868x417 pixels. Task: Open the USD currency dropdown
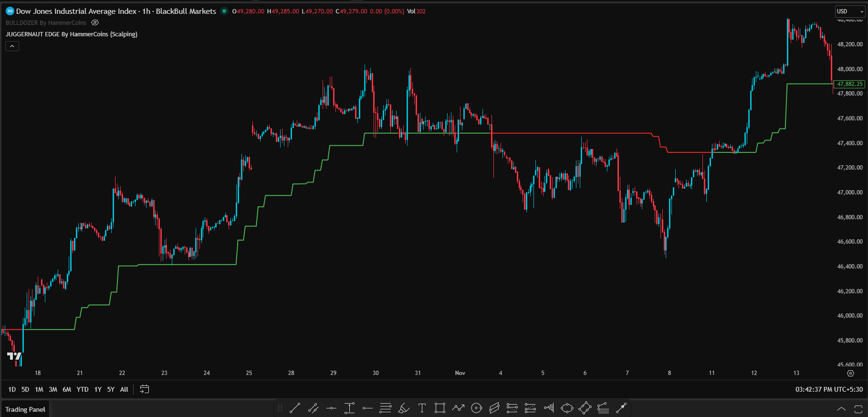point(850,11)
